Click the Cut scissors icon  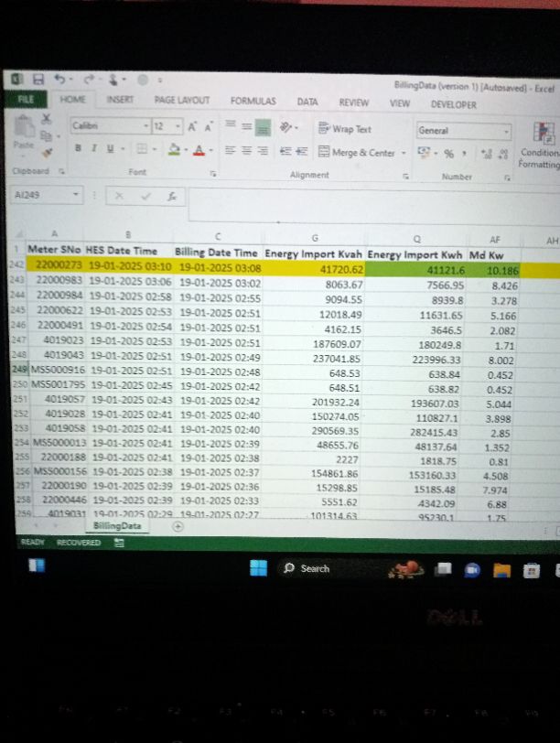[x=46, y=118]
